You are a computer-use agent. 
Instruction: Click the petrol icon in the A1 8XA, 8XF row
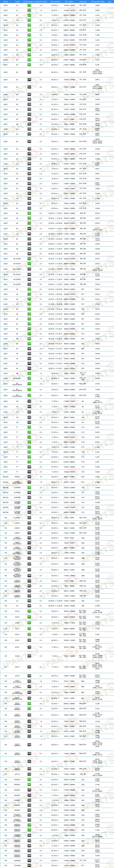(29, 10)
